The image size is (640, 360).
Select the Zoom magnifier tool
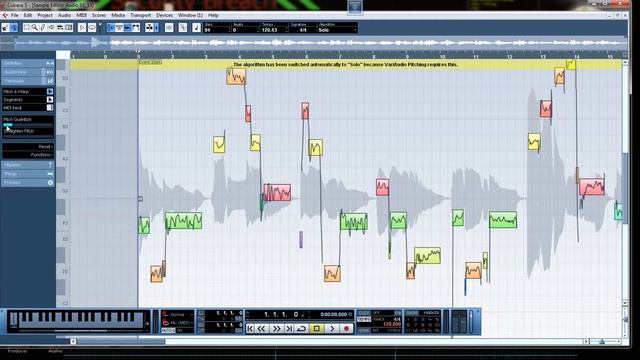tap(35, 28)
